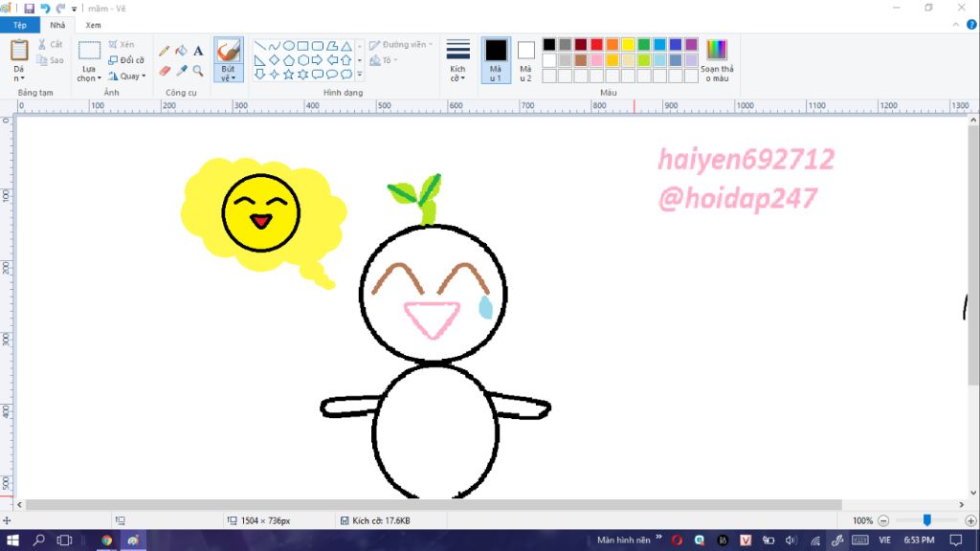Select the Text tool
Screen dimensions: 980x551
tap(198, 52)
